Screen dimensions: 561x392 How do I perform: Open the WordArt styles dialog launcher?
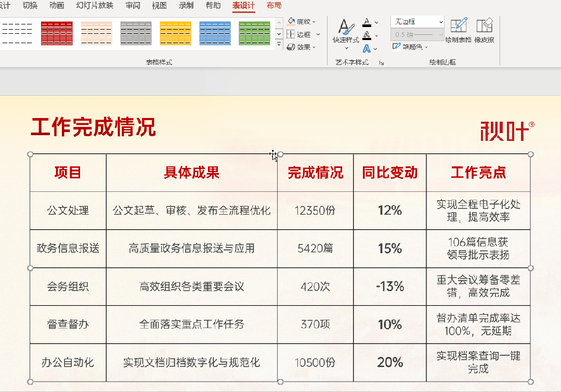pos(381,62)
